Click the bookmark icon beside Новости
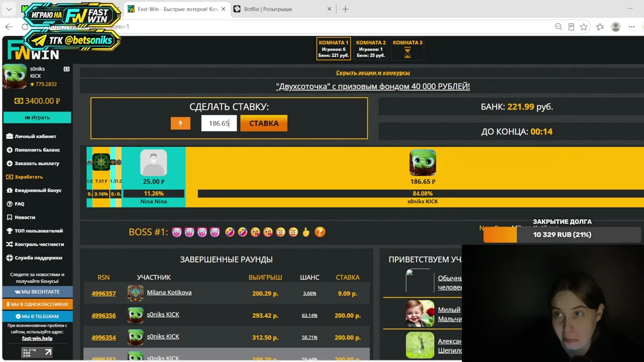Screen dimensions: 644x362 [10, 217]
